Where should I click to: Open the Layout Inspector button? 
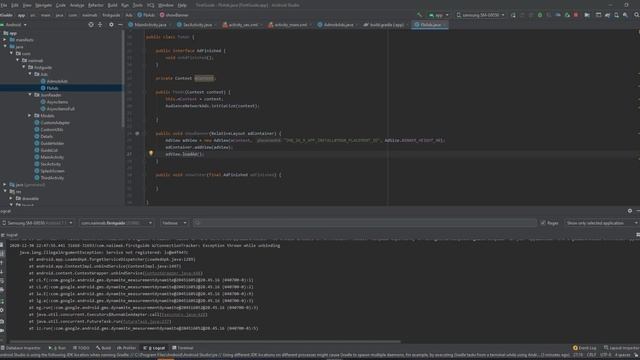pos(621,348)
